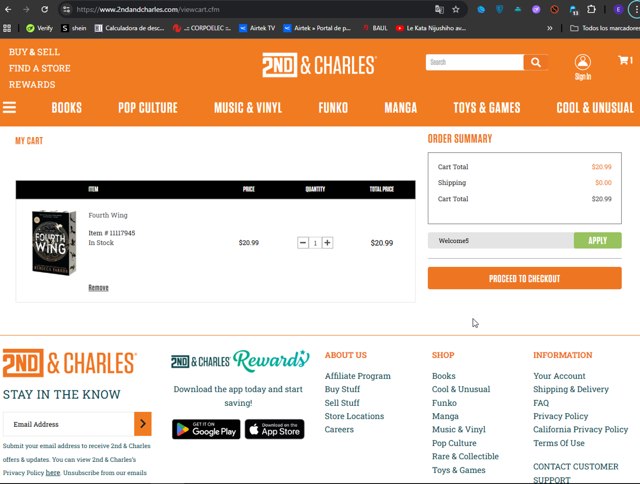Open Store Locations link
The image size is (640, 484).
(354, 416)
